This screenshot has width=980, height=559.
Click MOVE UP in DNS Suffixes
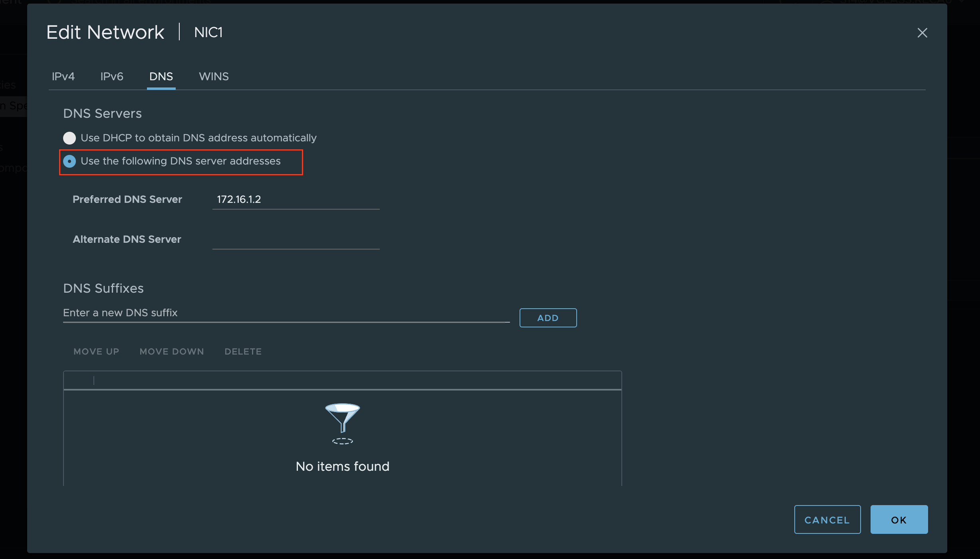pos(96,351)
